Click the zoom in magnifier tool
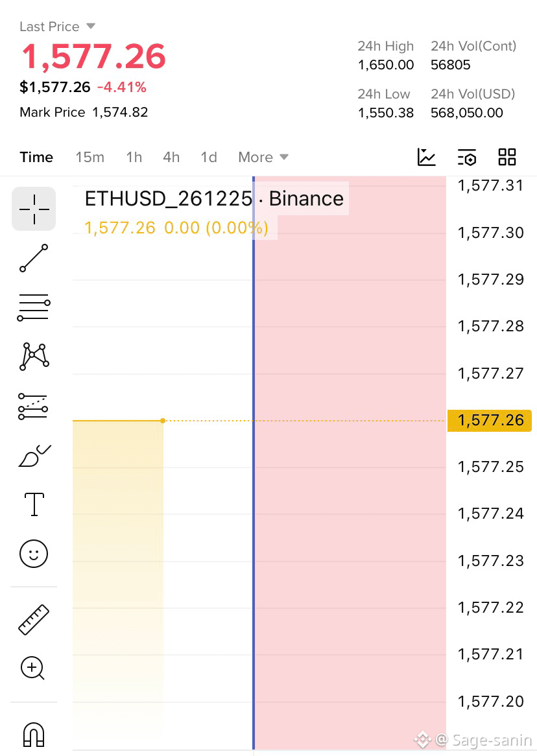The image size is (537, 756). 33,668
